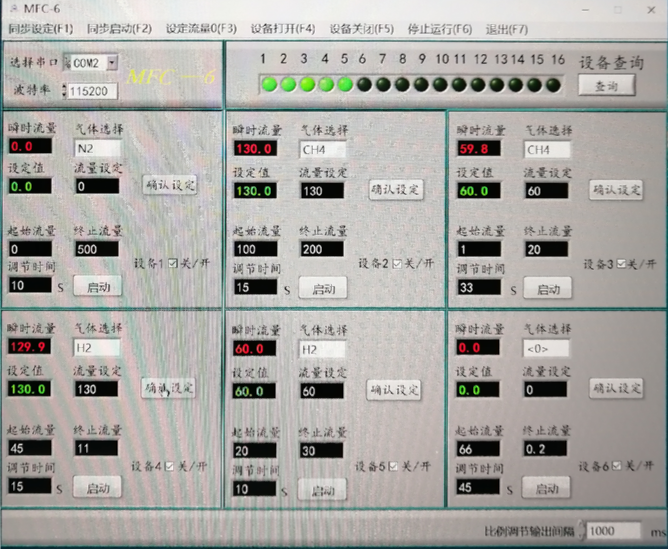Open the N2 gas selection dropdown
The width and height of the screenshot is (668, 549).
[96, 148]
